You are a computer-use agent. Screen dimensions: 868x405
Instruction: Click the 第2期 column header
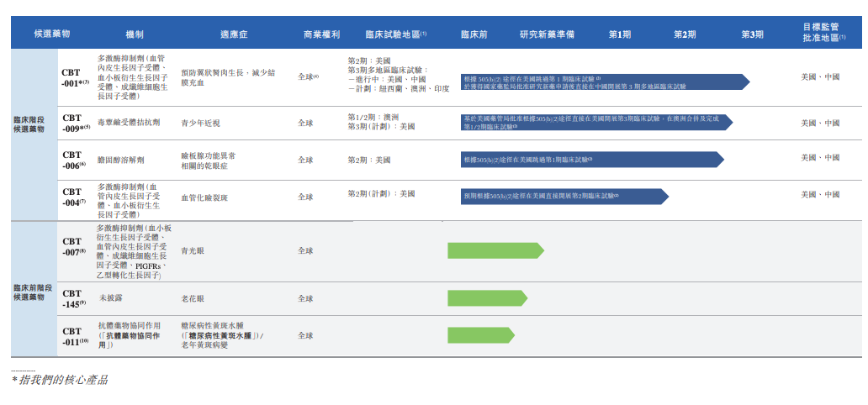coord(685,34)
